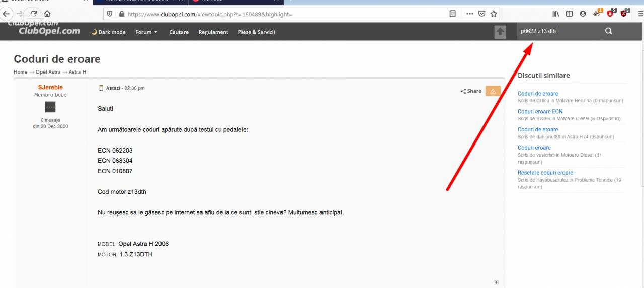The height and width of the screenshot is (288, 644).
Task: Click the Opel Astra H 2006 model text
Action: [x=143, y=244]
